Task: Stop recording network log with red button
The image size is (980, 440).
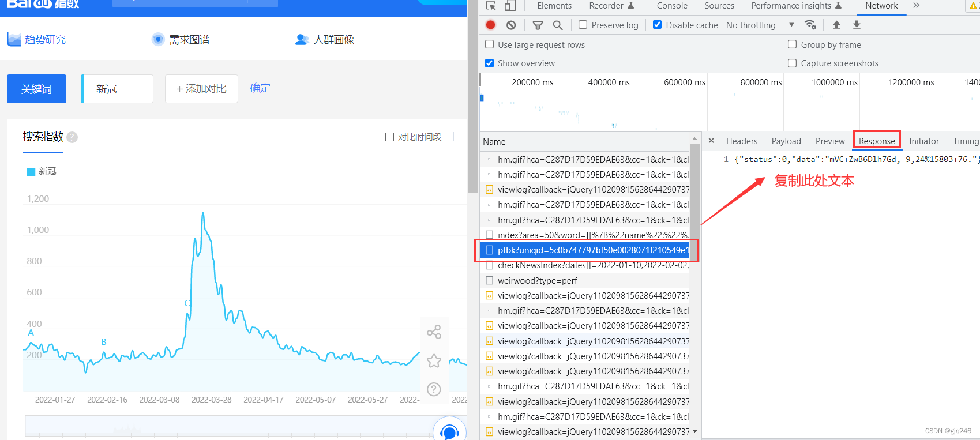Action: pyautogui.click(x=491, y=25)
